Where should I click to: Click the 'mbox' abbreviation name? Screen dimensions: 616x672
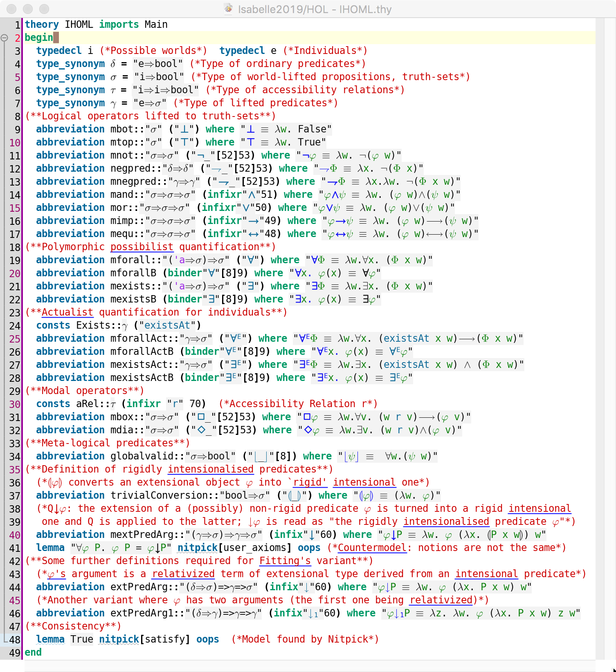coord(122,417)
